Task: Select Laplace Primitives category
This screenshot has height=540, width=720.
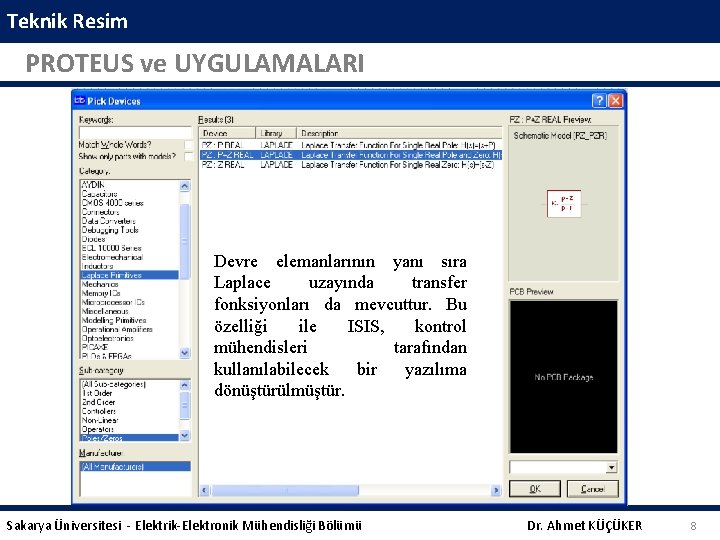Action: click(x=129, y=275)
